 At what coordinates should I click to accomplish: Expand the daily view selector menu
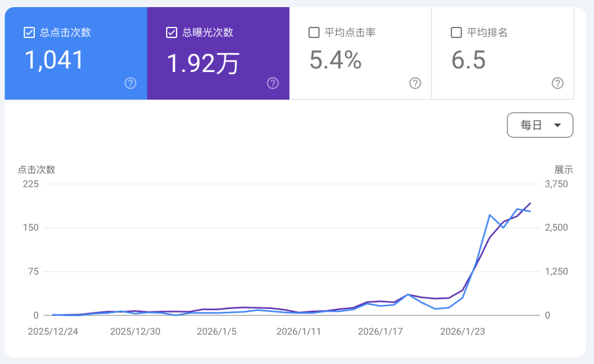540,125
